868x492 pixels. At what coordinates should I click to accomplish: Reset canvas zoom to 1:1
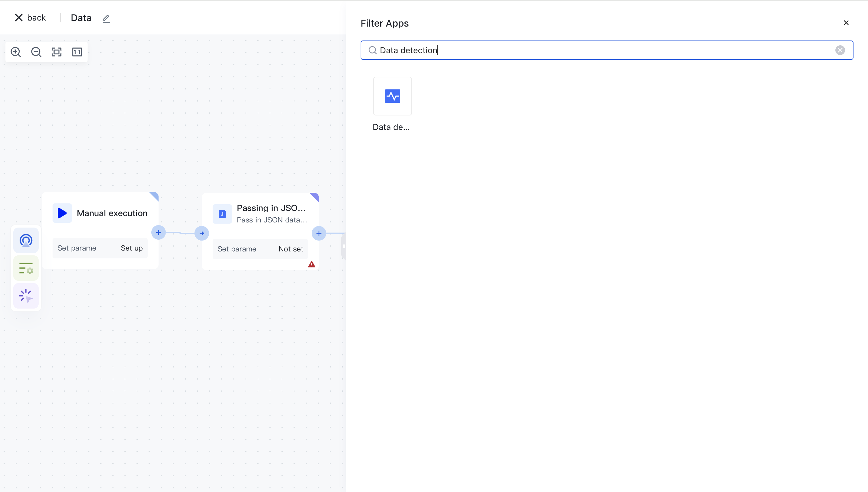77,52
